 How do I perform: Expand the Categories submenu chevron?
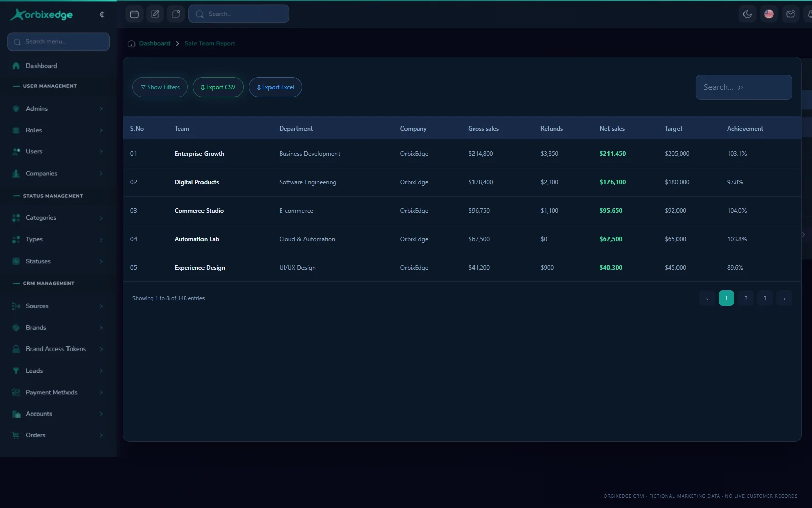101,218
